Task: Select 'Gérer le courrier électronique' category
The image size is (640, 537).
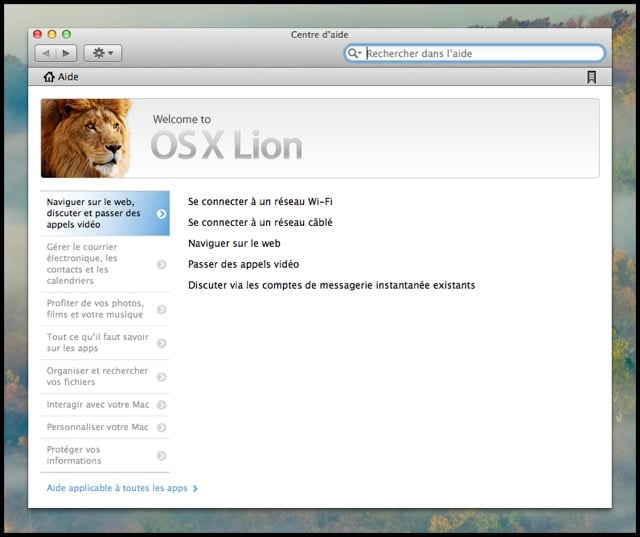Action: pyautogui.click(x=105, y=264)
